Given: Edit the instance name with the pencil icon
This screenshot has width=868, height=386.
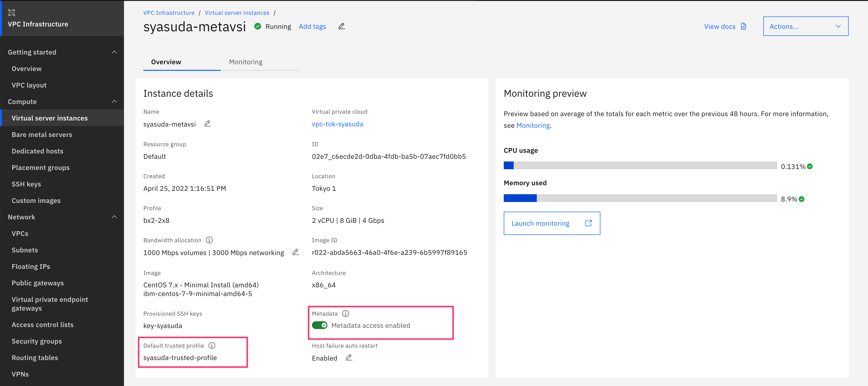Looking at the screenshot, I should click(208, 123).
